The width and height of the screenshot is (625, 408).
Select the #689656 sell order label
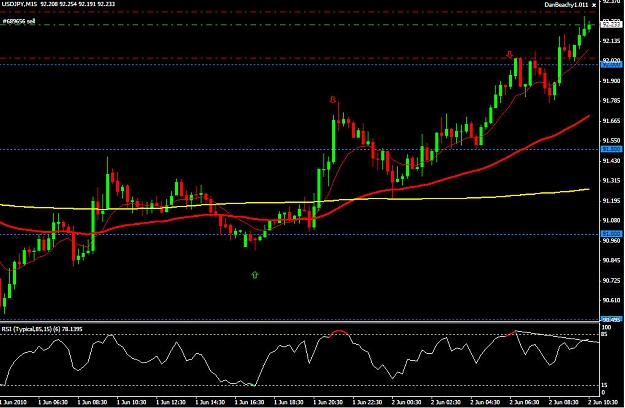[x=19, y=22]
